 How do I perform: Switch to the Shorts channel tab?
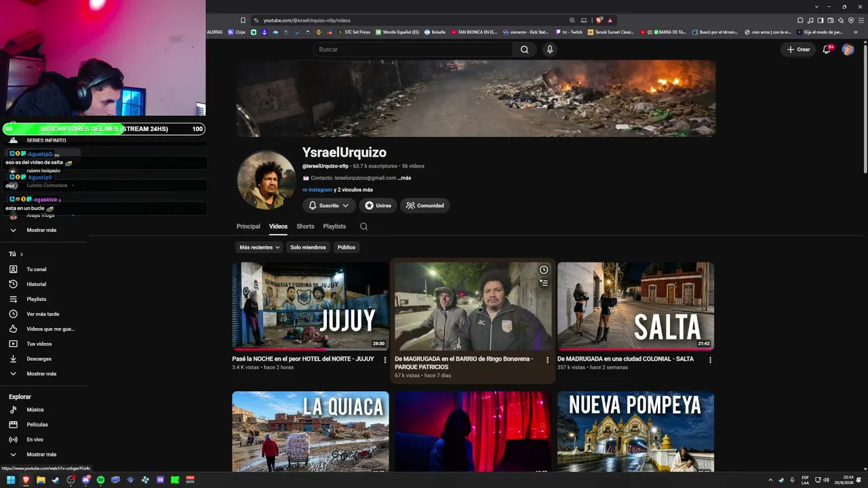[305, 226]
